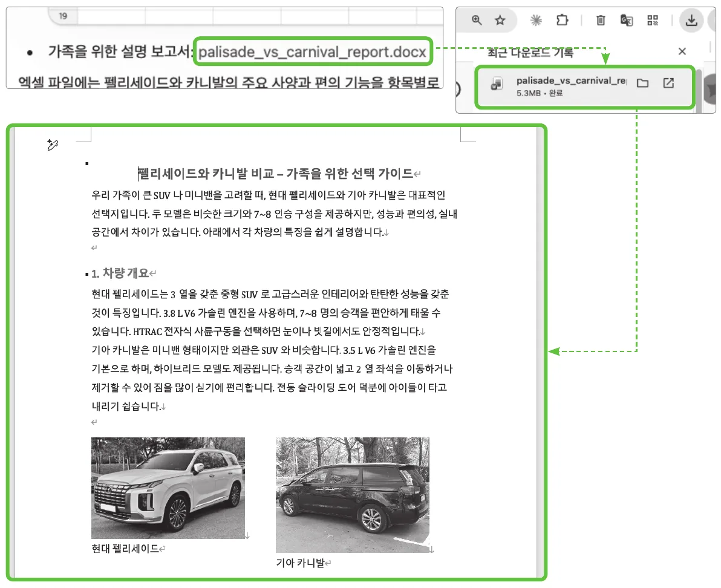Close the recent downloads popup
Viewport: 721px width, 588px height.
[x=682, y=51]
